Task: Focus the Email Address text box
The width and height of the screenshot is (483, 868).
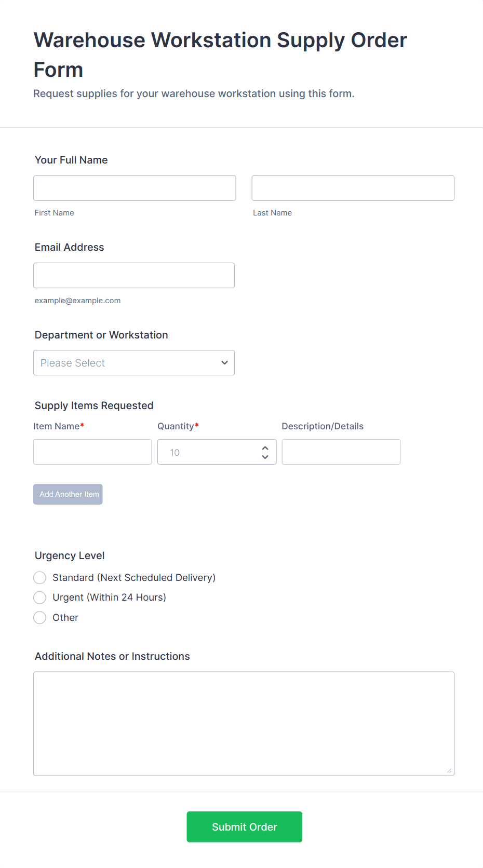Action: pyautogui.click(x=134, y=276)
